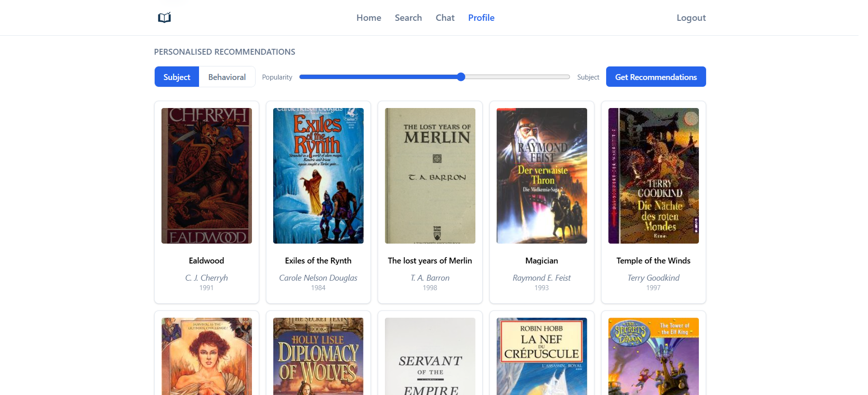Click the Temple of the Winds title
868x395 pixels.
[x=654, y=261]
